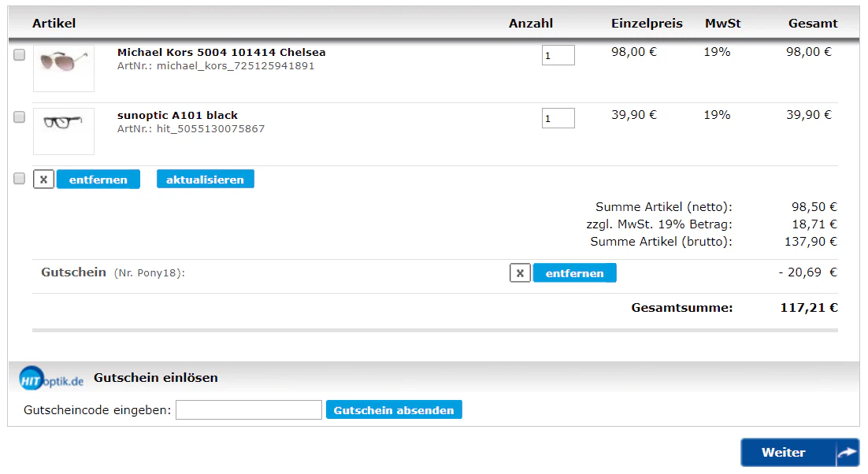The image size is (868, 474).
Task: Click the Anzahl column header
Action: coord(531,24)
